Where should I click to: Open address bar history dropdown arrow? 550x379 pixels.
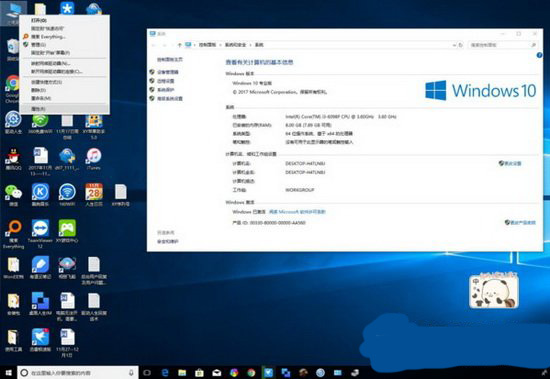click(x=454, y=45)
